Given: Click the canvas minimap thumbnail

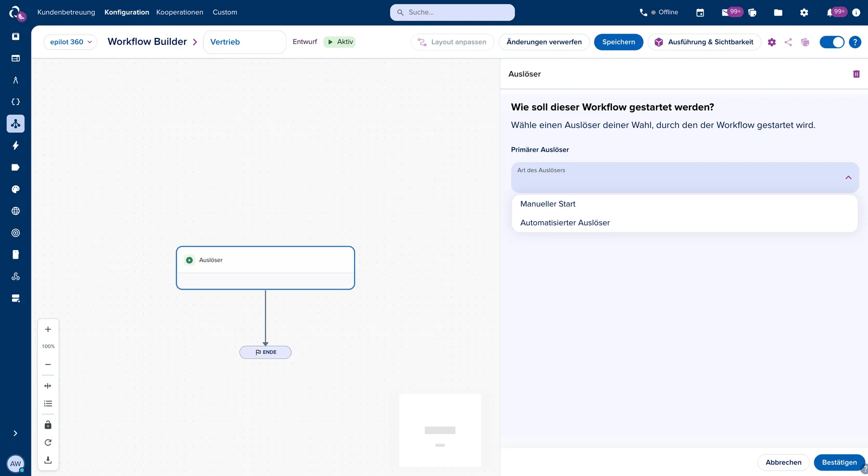Looking at the screenshot, I should point(440,430).
